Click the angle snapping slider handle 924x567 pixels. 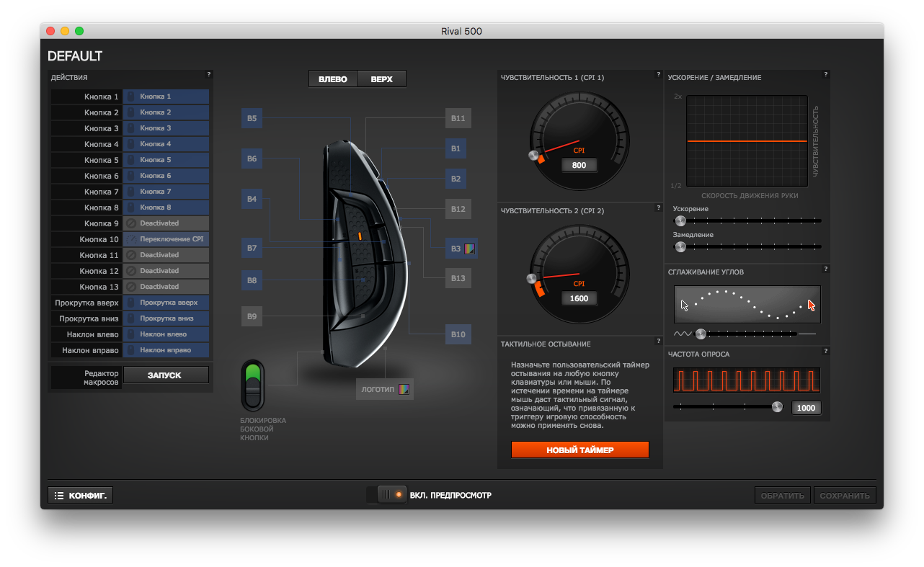tap(700, 334)
